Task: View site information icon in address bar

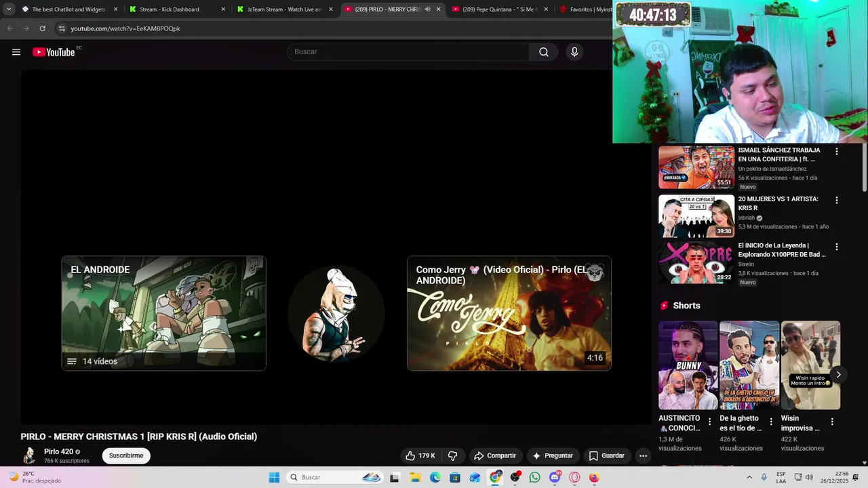Action: point(62,28)
